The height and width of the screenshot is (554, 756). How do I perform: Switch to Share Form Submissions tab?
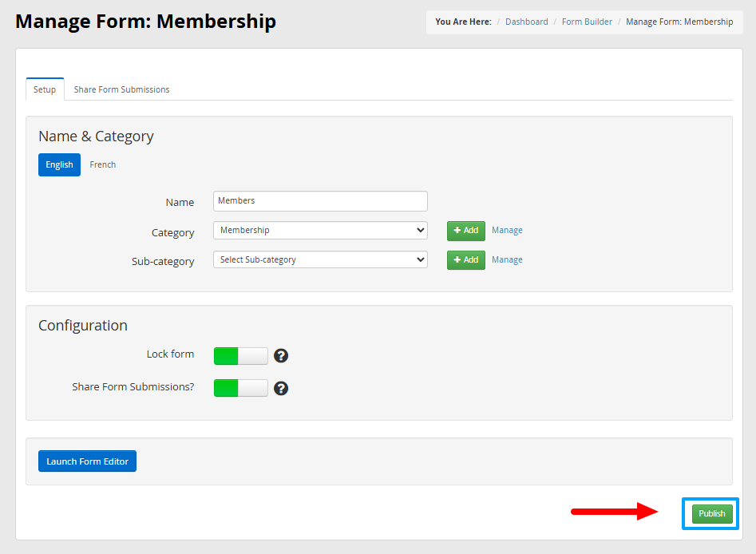click(121, 89)
